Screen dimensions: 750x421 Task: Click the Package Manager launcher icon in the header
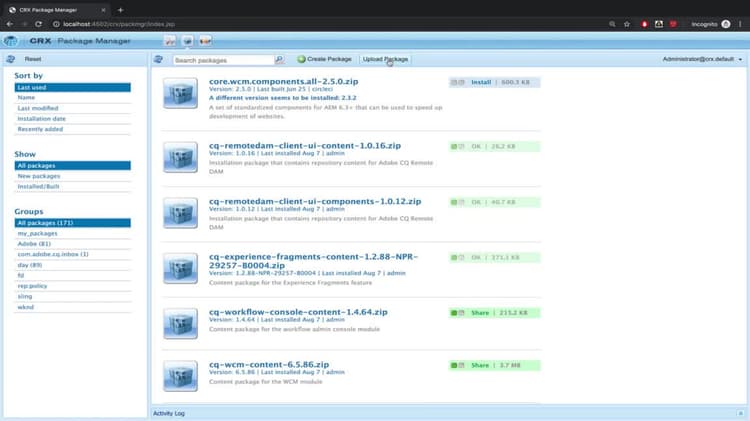(188, 41)
